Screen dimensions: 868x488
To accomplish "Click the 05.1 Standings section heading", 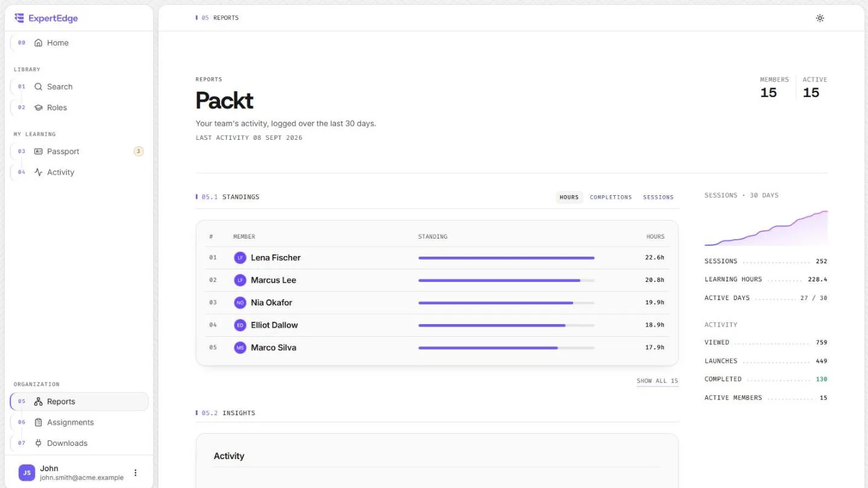I will (228, 197).
